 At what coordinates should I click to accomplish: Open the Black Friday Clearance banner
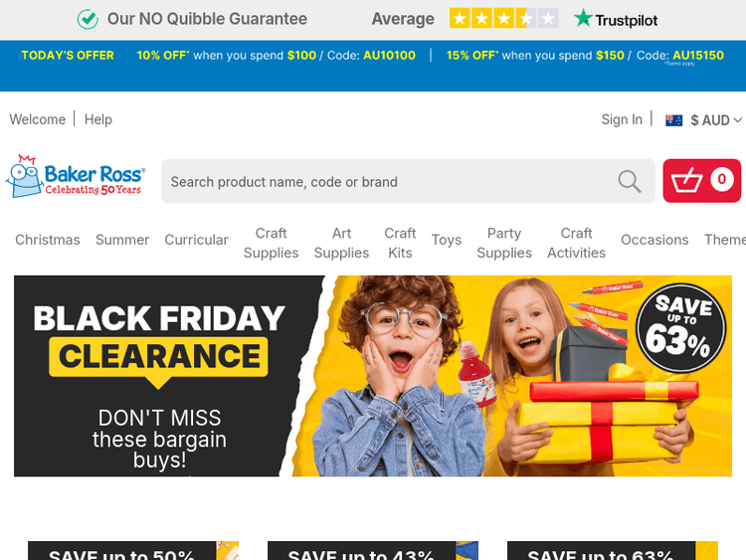coord(373,376)
